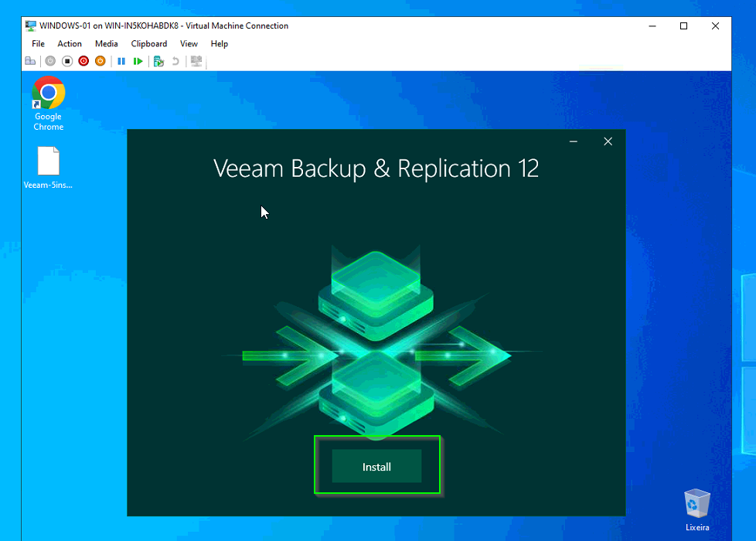The image size is (756, 541).
Task: Click the greyed-out Start VM toolbar icon
Action: 50,61
